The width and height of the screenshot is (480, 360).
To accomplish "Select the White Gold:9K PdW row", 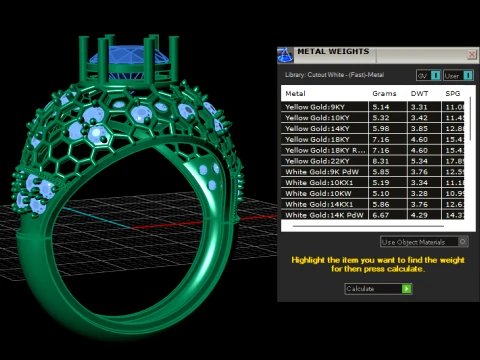I will [372, 172].
